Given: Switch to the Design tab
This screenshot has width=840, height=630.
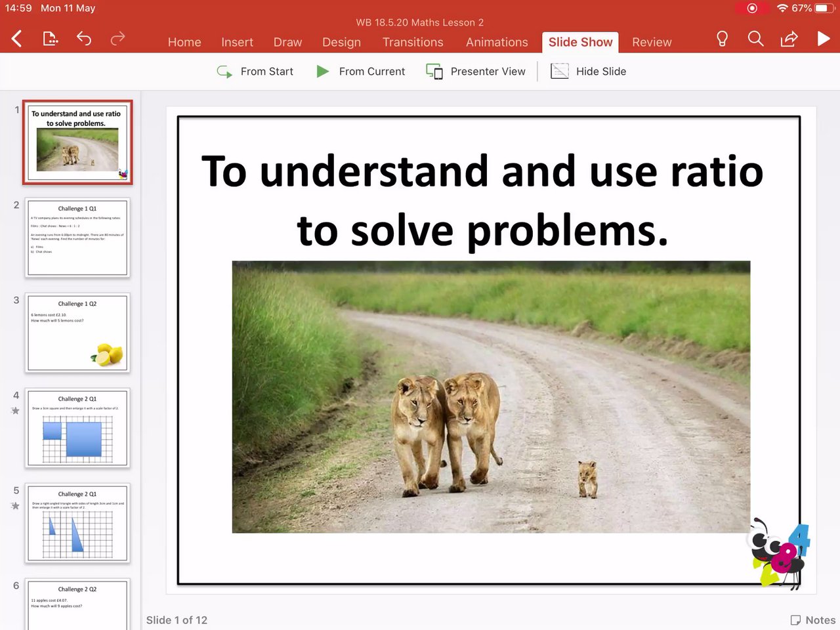Looking at the screenshot, I should click(x=341, y=42).
